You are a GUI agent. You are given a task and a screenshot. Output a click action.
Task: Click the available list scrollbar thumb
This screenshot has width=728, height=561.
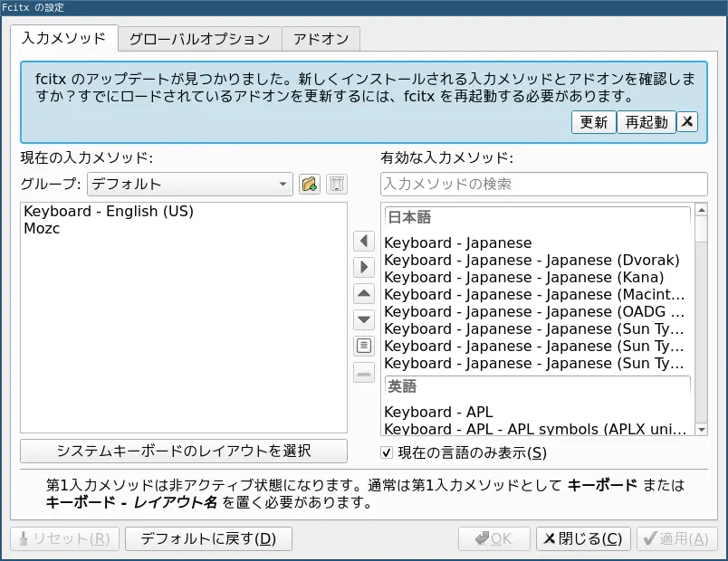click(x=702, y=229)
